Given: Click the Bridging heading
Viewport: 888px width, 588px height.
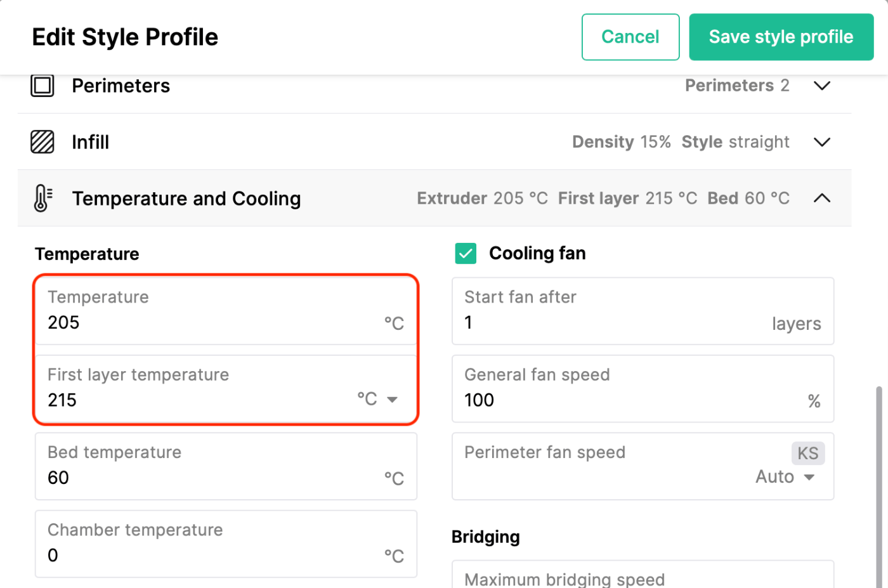Looking at the screenshot, I should 486,537.
